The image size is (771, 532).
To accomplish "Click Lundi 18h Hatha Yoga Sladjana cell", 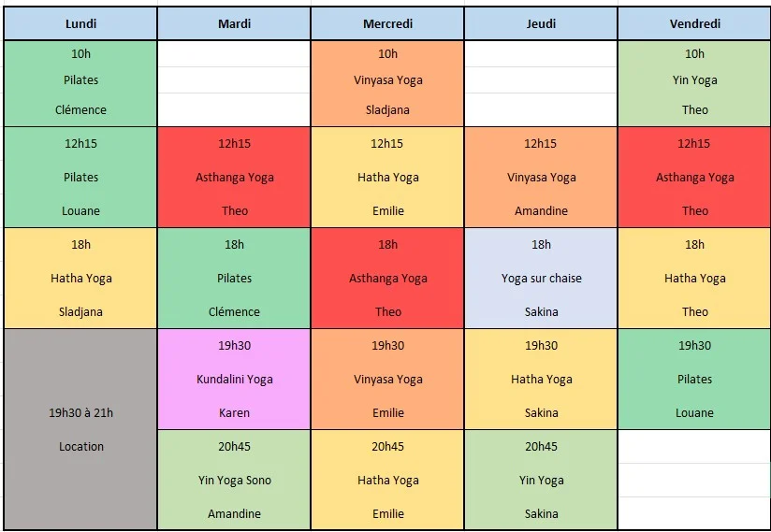I will [80, 278].
